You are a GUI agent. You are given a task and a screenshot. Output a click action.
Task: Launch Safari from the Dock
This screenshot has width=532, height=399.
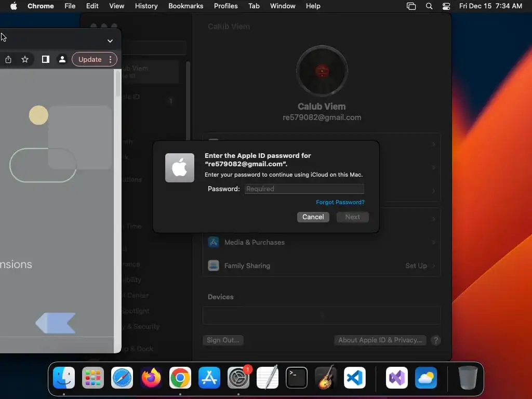tap(122, 378)
